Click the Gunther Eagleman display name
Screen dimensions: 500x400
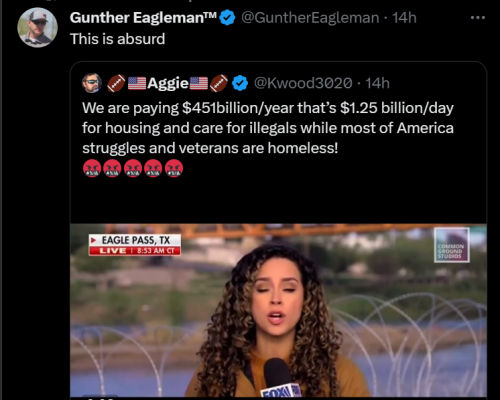tap(143, 18)
